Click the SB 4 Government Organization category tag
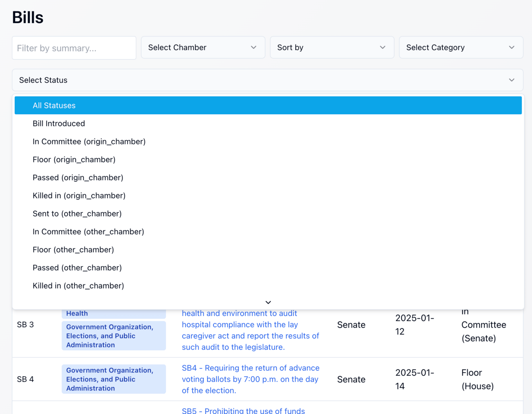The image size is (532, 414). click(x=114, y=379)
